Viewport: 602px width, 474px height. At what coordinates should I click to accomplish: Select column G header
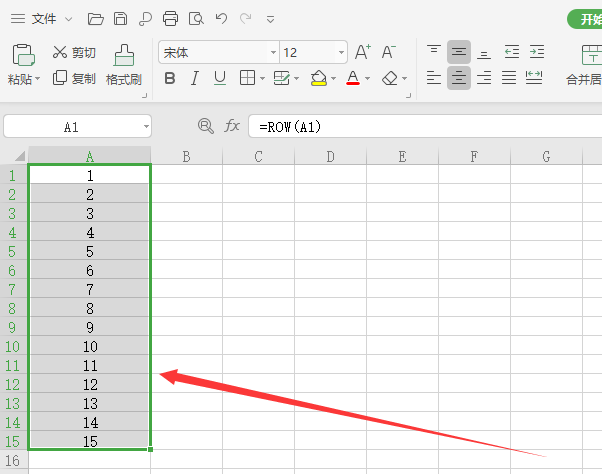(546, 156)
